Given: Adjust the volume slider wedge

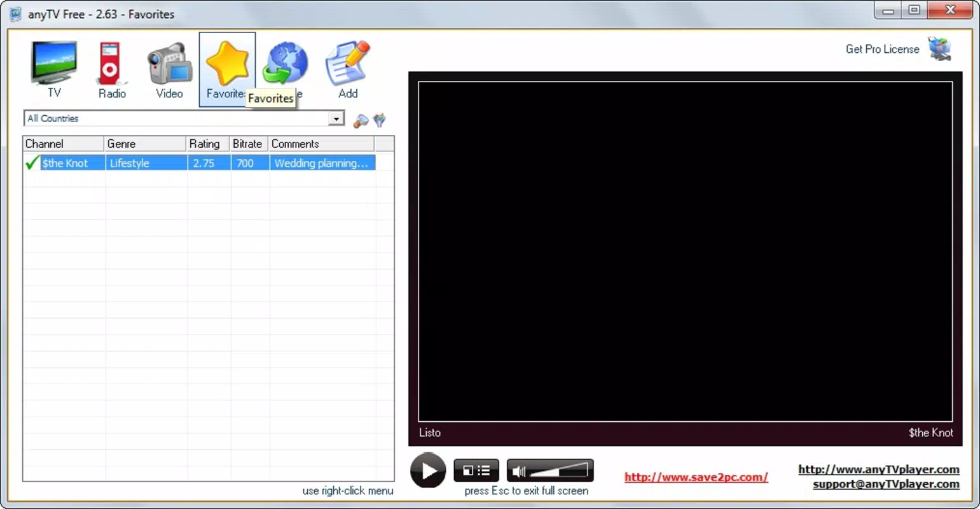Looking at the screenshot, I should click(x=560, y=471).
